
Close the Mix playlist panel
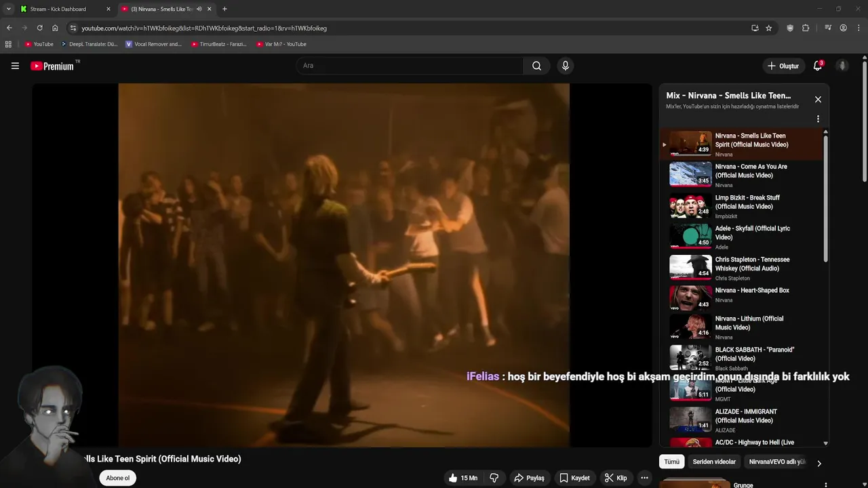coord(818,100)
